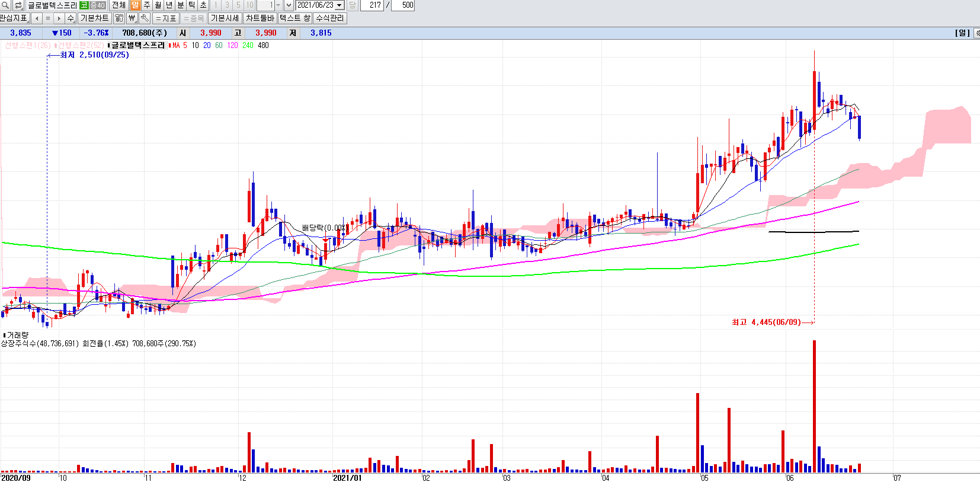Viewport: 980px width, 482px height.
Task: Click the green 코 market badge
Action: point(84,5)
